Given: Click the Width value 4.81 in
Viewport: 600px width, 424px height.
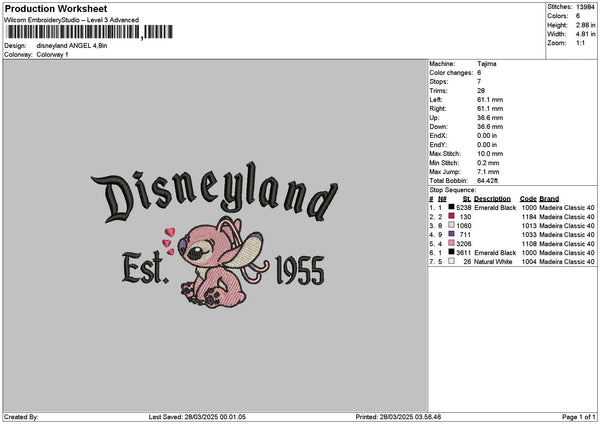Looking at the screenshot, I should pos(585,34).
